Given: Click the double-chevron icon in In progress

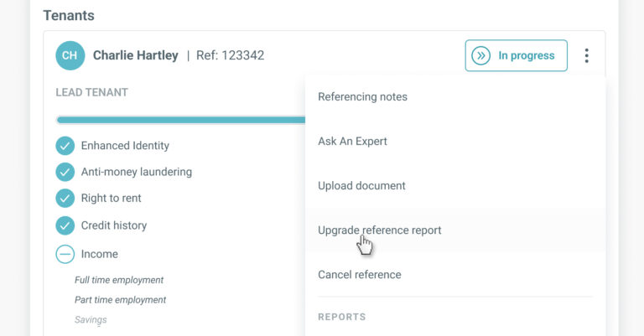Looking at the screenshot, I should 480,55.
